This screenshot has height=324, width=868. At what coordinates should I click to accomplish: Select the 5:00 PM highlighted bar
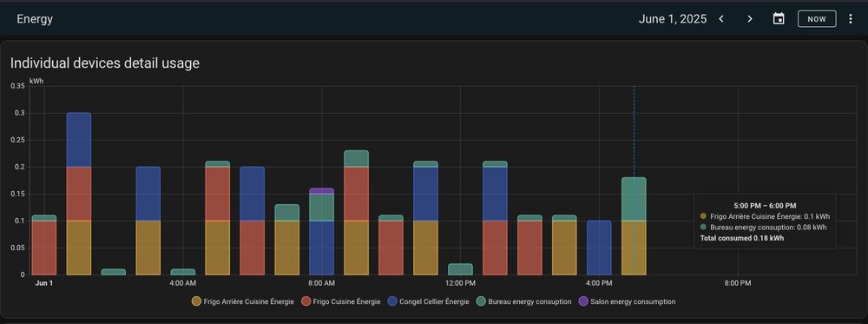pyautogui.click(x=634, y=226)
